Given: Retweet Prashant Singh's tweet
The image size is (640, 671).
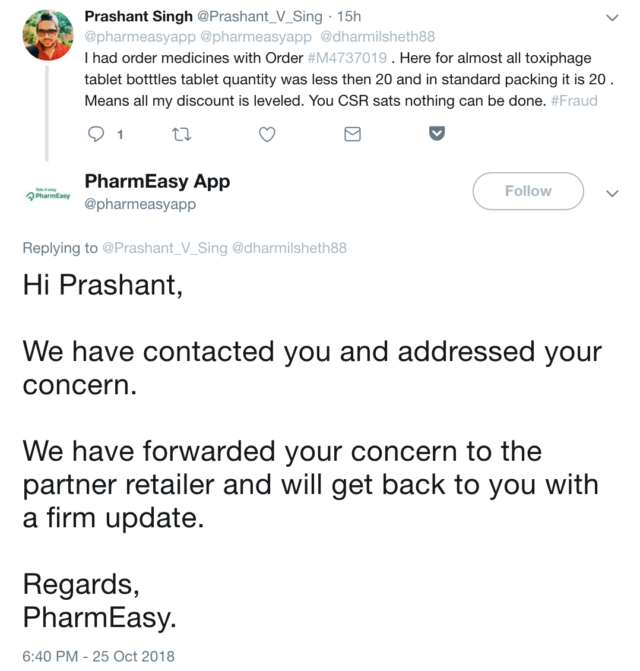Looking at the screenshot, I should [x=182, y=133].
